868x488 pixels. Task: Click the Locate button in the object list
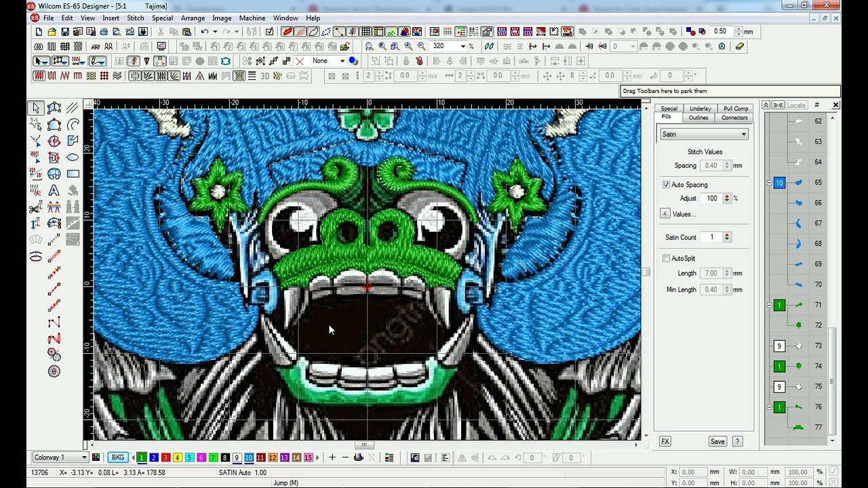coord(796,105)
